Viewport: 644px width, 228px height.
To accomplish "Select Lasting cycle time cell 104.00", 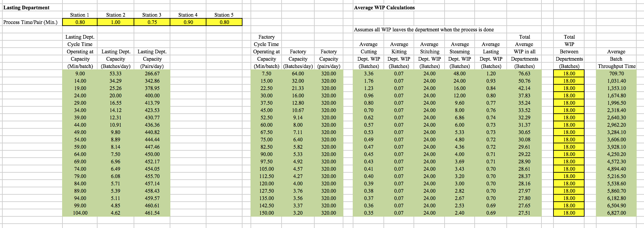I will point(80,213).
